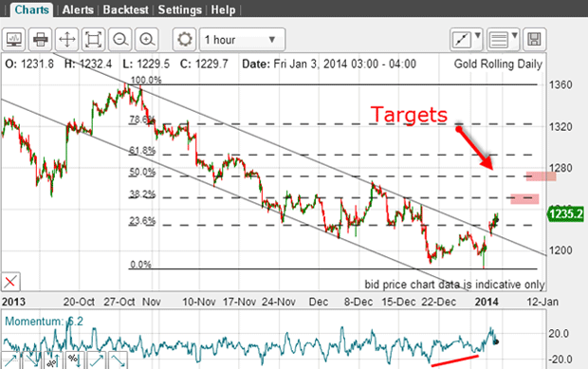Image resolution: width=588 pixels, height=369 pixels.
Task: Click the falling zigzag arrow icon
Action: click(118, 360)
